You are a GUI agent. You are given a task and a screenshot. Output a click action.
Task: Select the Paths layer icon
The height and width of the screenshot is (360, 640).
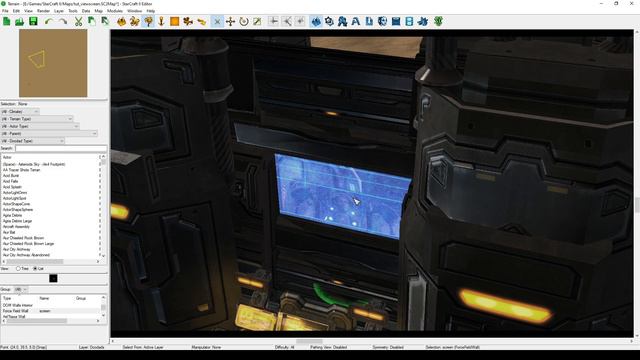click(x=201, y=22)
